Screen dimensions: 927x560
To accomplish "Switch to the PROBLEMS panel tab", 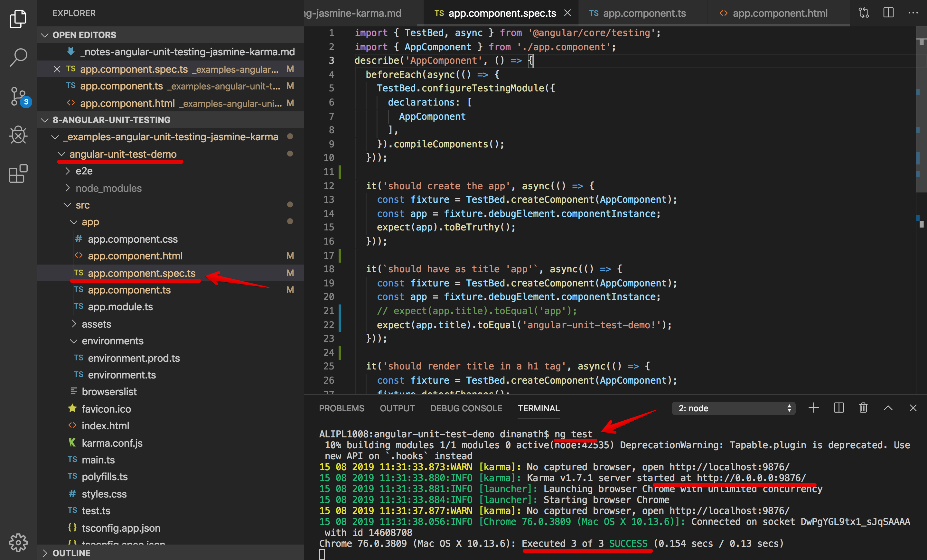I will [x=341, y=408].
